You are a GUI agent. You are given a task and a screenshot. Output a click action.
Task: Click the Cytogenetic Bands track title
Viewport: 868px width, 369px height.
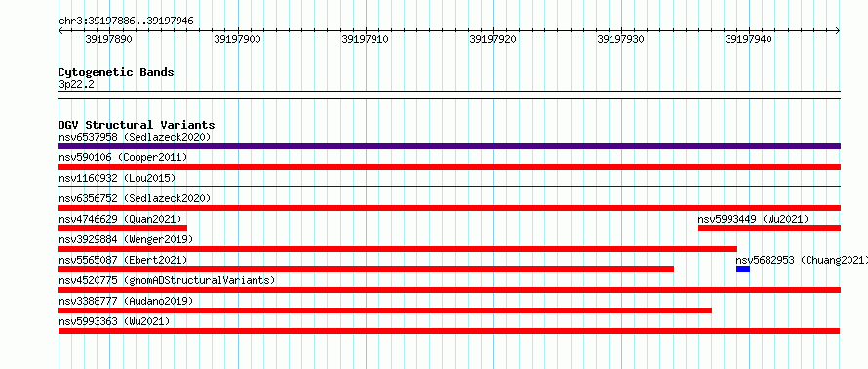116,72
